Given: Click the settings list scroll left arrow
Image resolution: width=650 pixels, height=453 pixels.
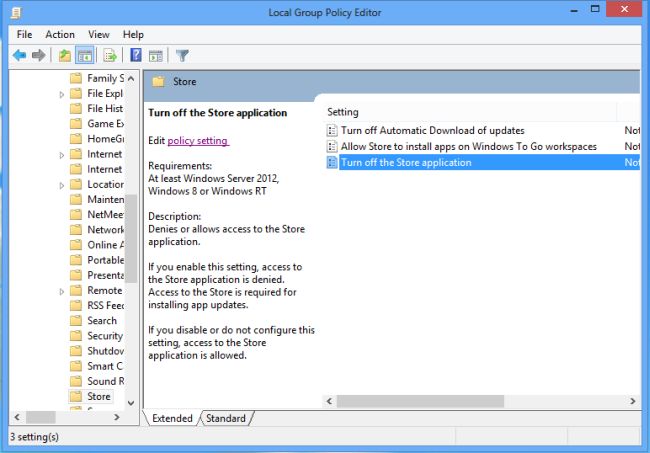Looking at the screenshot, I should 330,401.
